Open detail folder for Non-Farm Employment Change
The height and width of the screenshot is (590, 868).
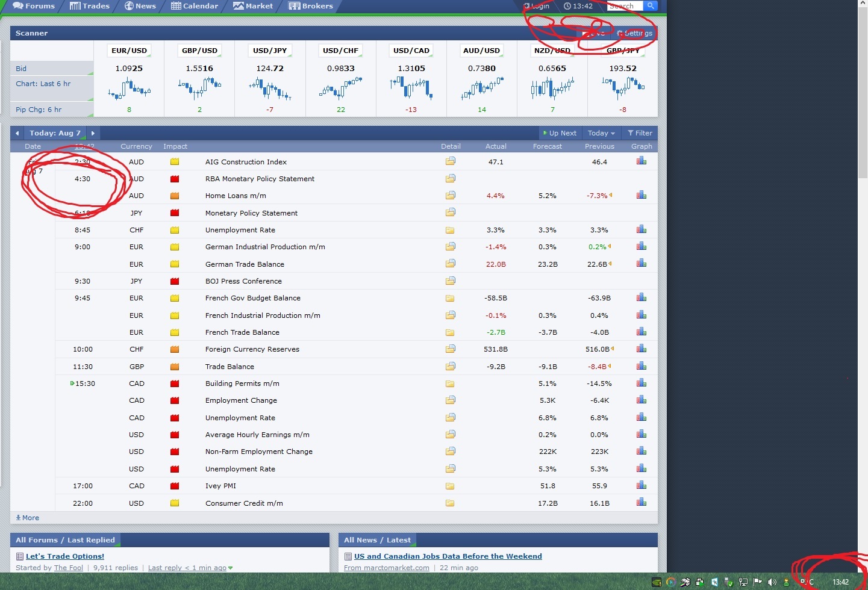click(450, 451)
